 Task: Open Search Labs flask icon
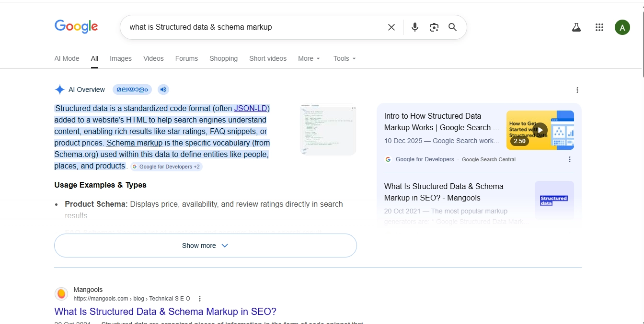pos(576,27)
